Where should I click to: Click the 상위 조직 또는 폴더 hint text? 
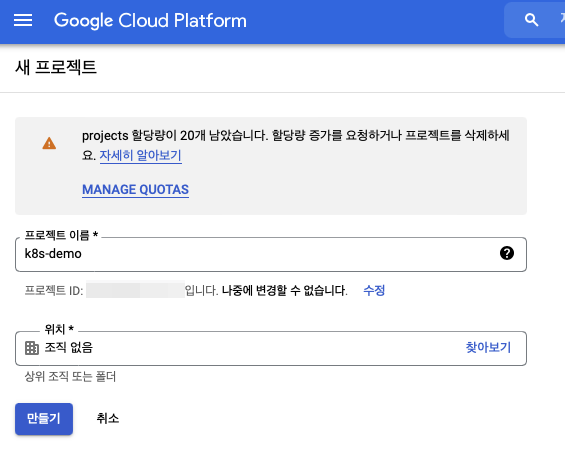70,377
